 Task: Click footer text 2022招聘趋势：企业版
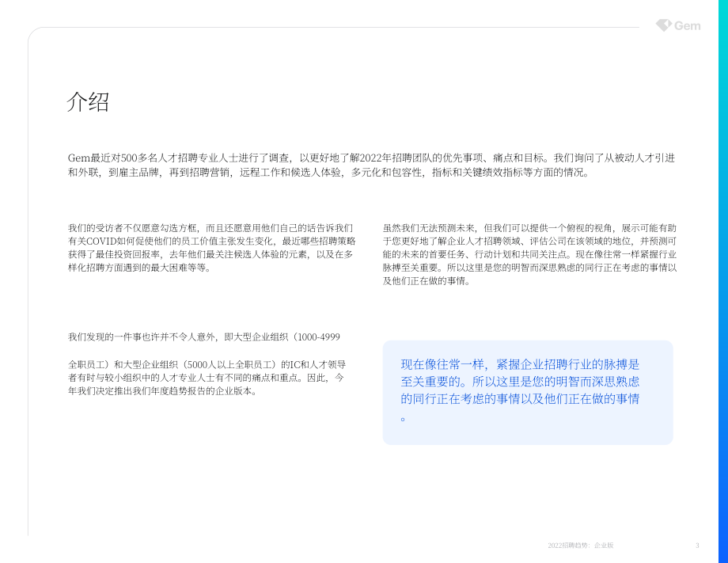[580, 546]
